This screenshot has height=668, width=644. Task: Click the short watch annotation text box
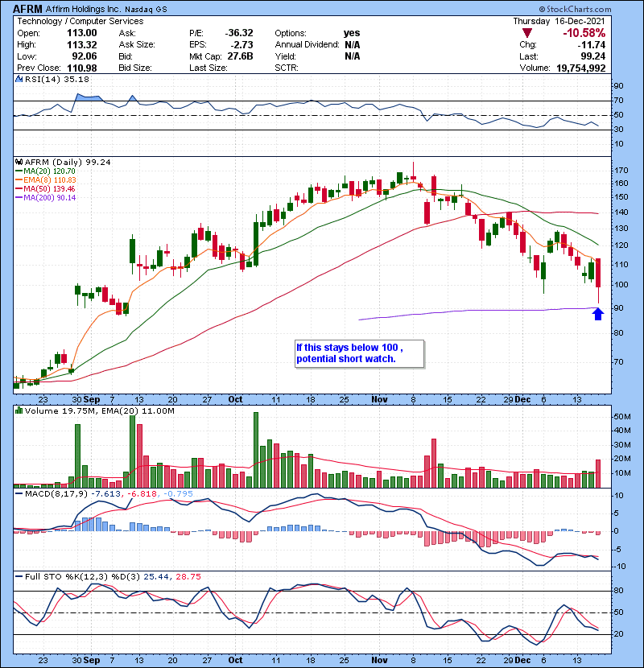coord(359,353)
